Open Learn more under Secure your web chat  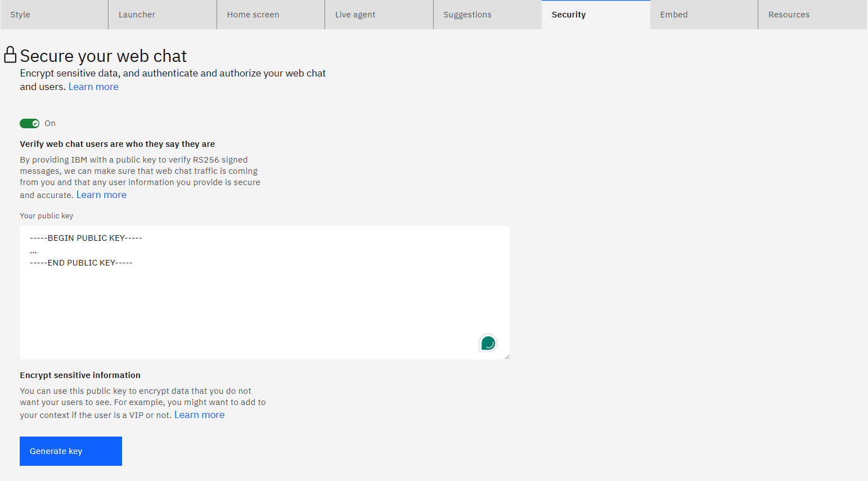(93, 87)
